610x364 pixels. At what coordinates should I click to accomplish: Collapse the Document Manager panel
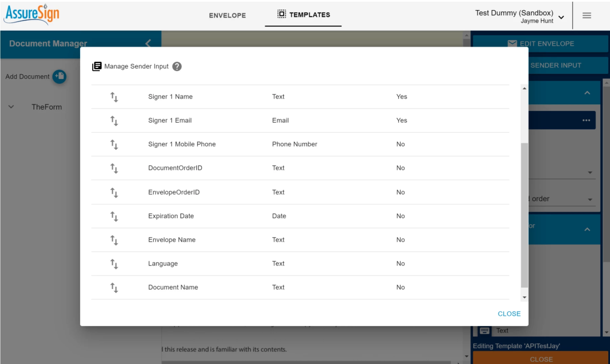tap(148, 43)
